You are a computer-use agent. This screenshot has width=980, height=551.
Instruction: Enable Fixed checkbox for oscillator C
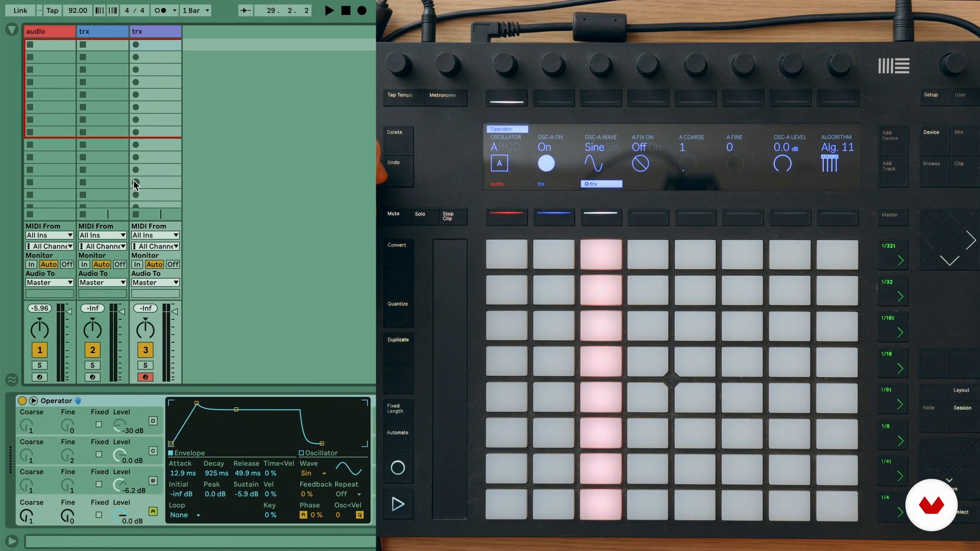pos(99,454)
